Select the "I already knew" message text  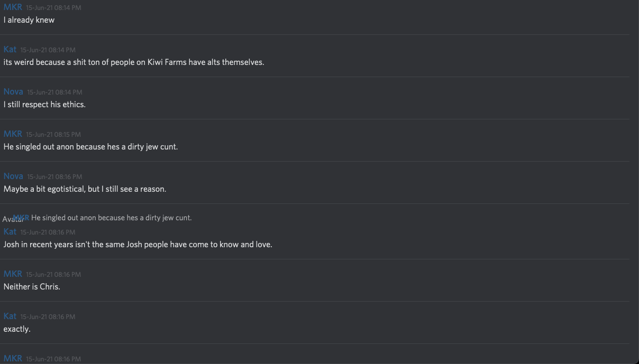[x=29, y=20]
